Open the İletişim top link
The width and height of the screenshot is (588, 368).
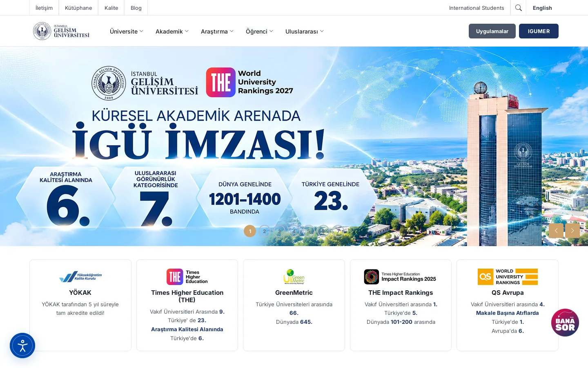click(x=44, y=8)
